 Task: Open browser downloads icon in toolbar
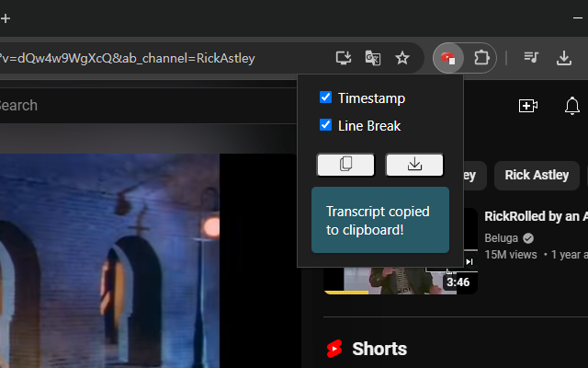tap(563, 58)
